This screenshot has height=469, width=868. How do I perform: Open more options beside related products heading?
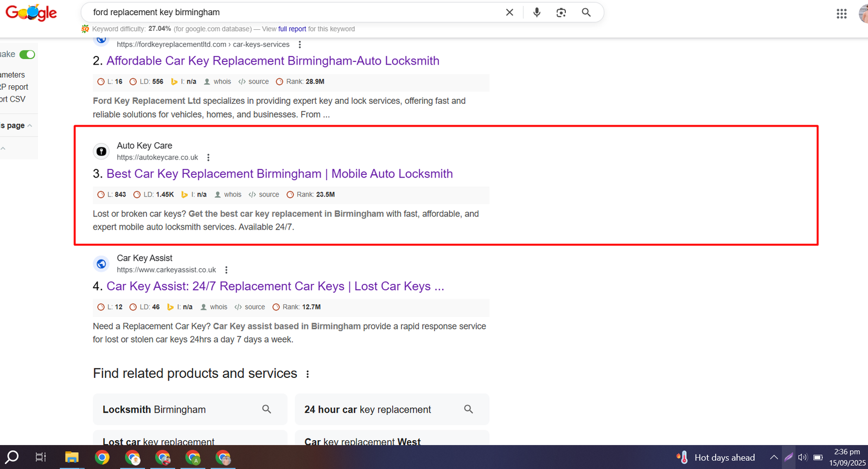pos(308,374)
